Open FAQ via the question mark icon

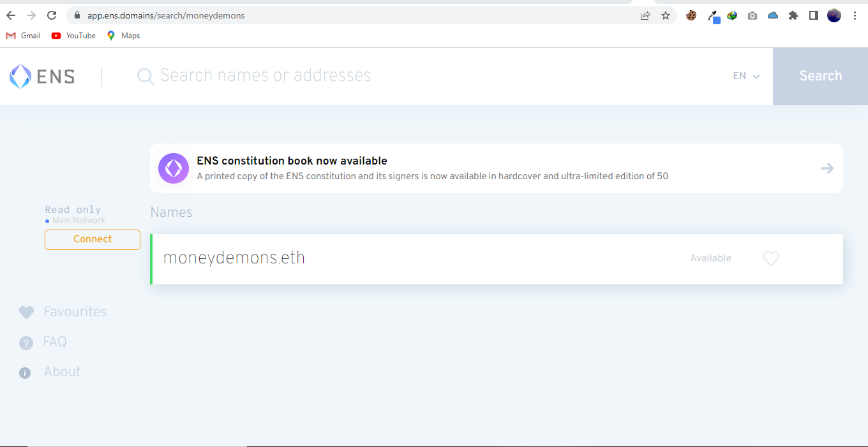[x=26, y=342]
